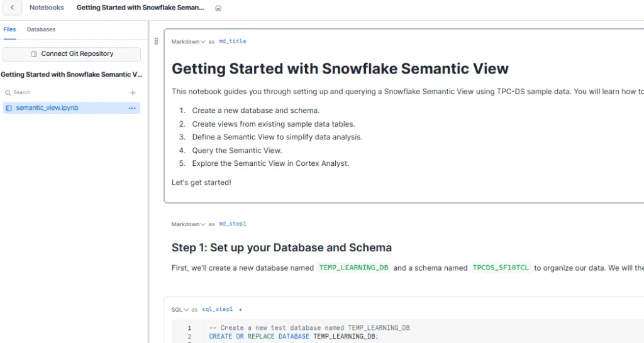The image size is (644, 343).
Task: Select semantic_view.ipynb in the file list
Action: (47, 108)
